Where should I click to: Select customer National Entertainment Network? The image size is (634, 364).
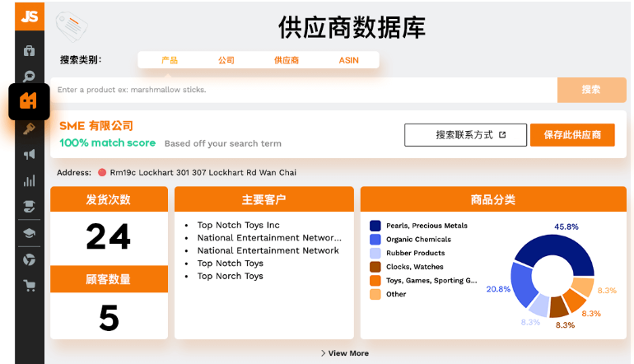268,250
